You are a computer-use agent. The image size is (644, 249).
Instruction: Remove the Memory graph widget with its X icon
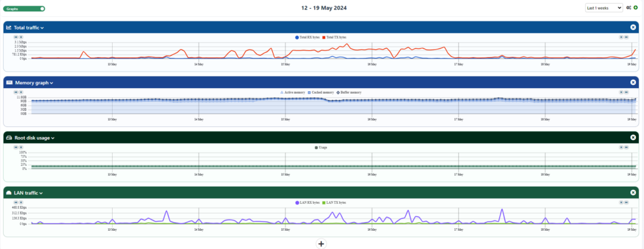point(633,82)
